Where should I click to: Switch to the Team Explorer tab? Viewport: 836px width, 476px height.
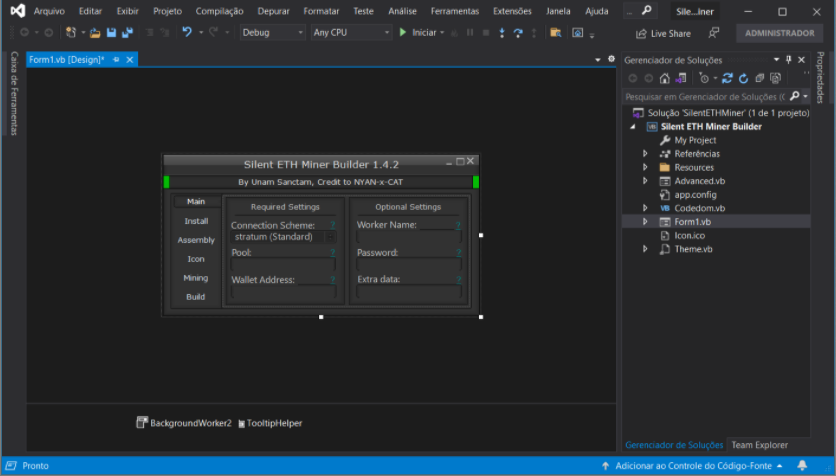tap(759, 445)
